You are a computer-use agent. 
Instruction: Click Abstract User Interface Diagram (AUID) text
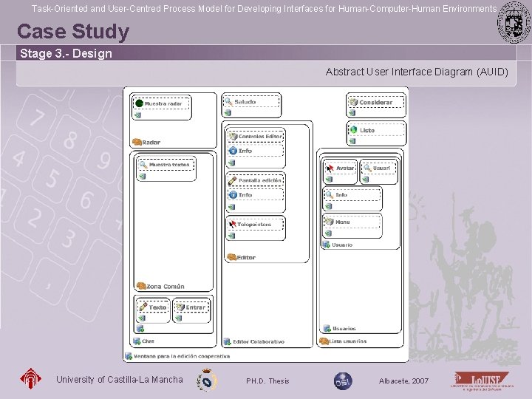point(417,72)
